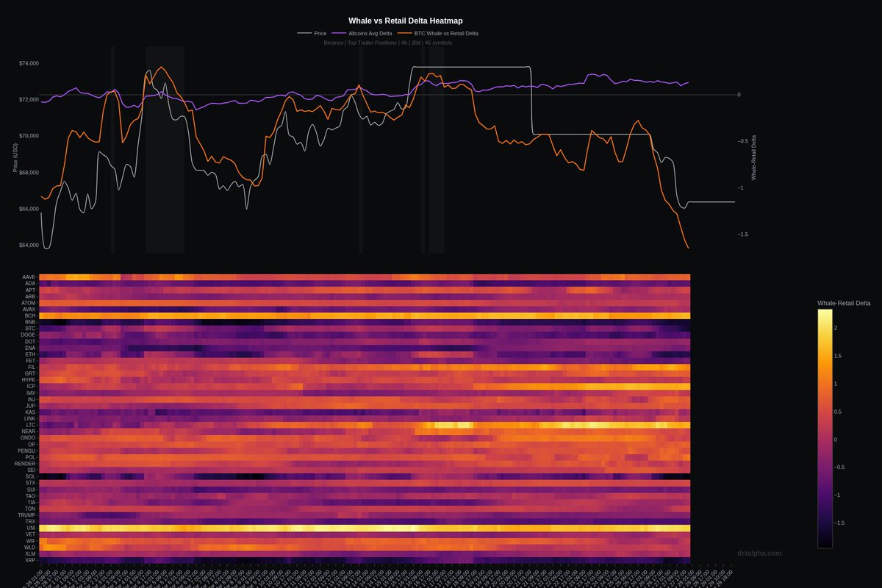
Task: Click the HYPE row label
Action: pos(29,380)
